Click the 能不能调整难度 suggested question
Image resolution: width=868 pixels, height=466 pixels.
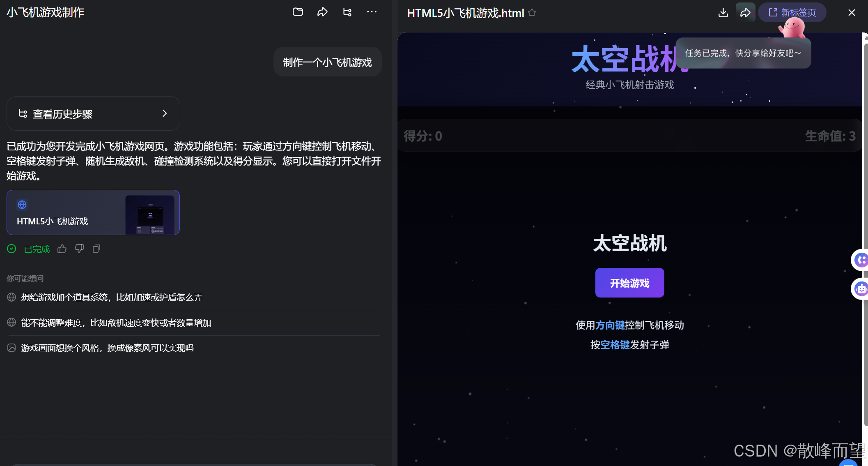click(116, 323)
